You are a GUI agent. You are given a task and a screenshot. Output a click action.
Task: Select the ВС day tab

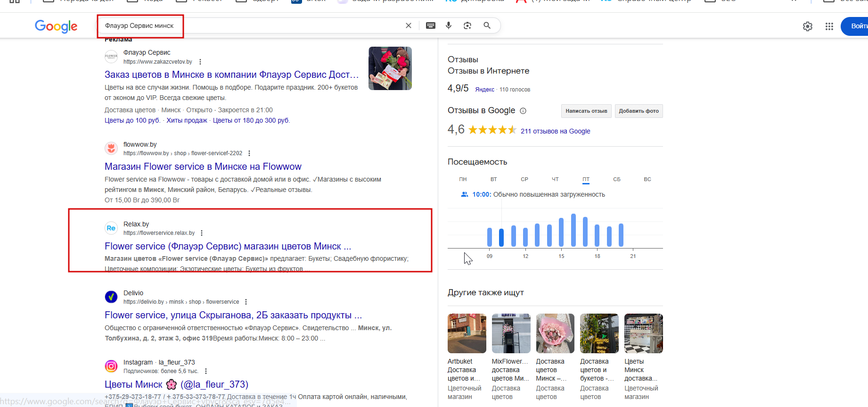click(647, 179)
